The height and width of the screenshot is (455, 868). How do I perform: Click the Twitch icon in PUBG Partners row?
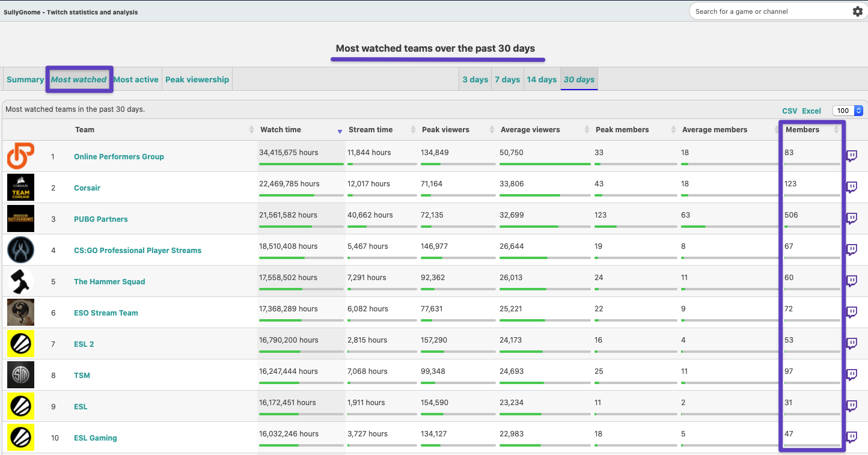851,219
